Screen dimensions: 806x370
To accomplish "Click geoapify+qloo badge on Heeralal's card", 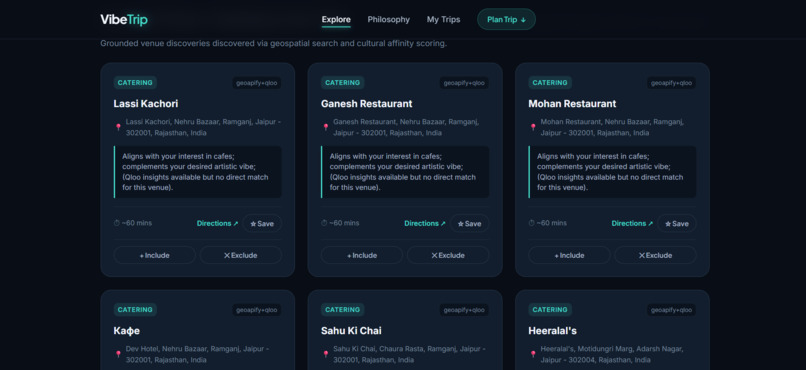I will point(671,310).
